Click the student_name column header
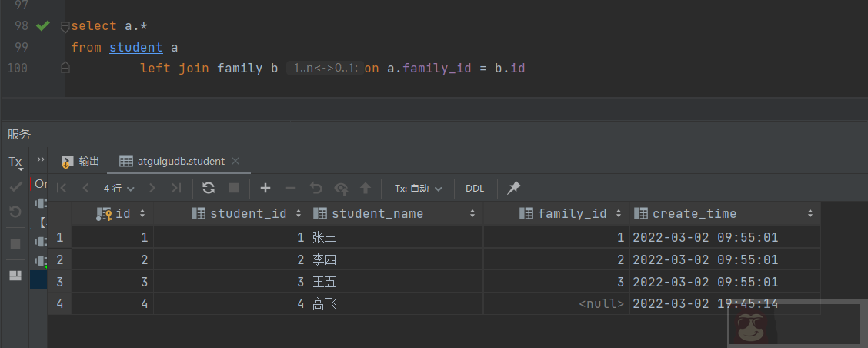 tap(396, 214)
